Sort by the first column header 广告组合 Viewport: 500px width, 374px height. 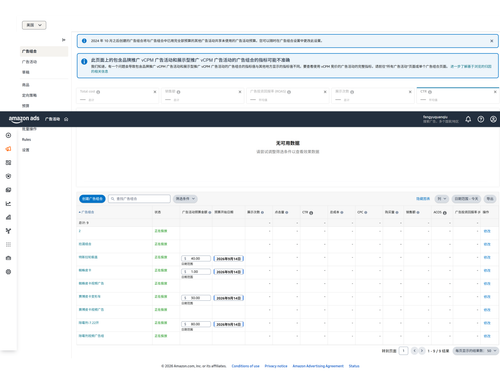[86, 212]
